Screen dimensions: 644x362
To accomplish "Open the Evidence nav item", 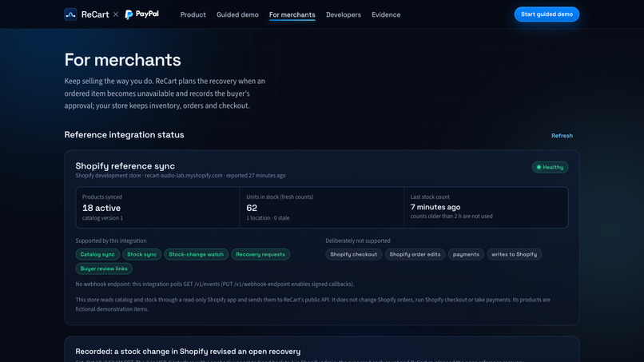I will coord(386,15).
